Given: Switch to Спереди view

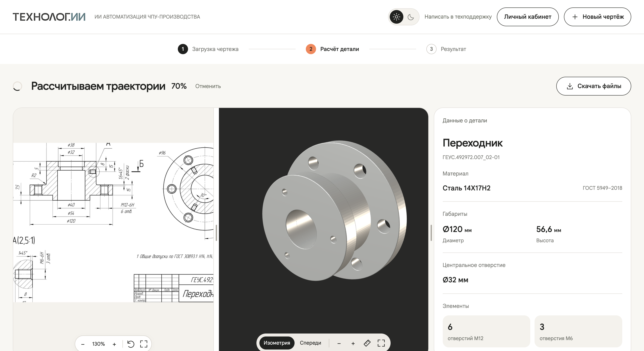Looking at the screenshot, I should (310, 343).
